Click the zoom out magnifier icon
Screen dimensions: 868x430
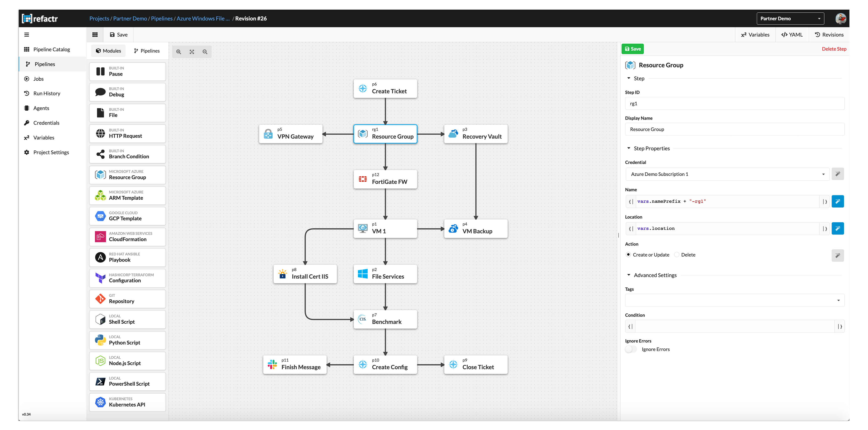205,52
